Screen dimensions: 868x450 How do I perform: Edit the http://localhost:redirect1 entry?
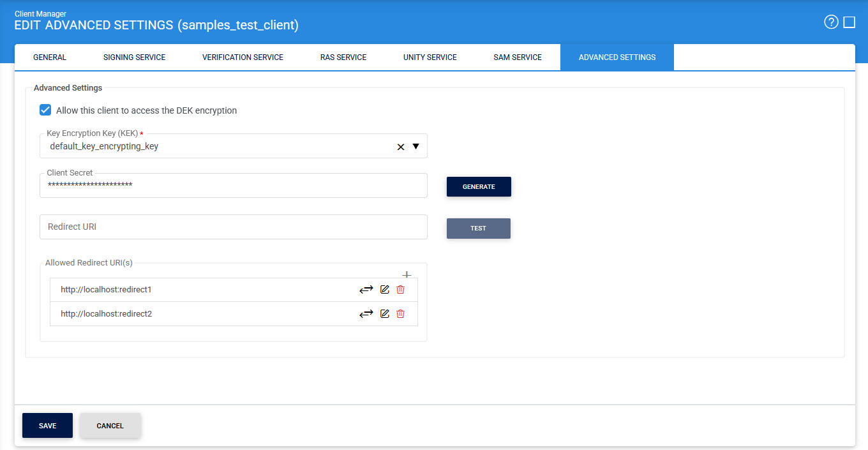(x=384, y=289)
